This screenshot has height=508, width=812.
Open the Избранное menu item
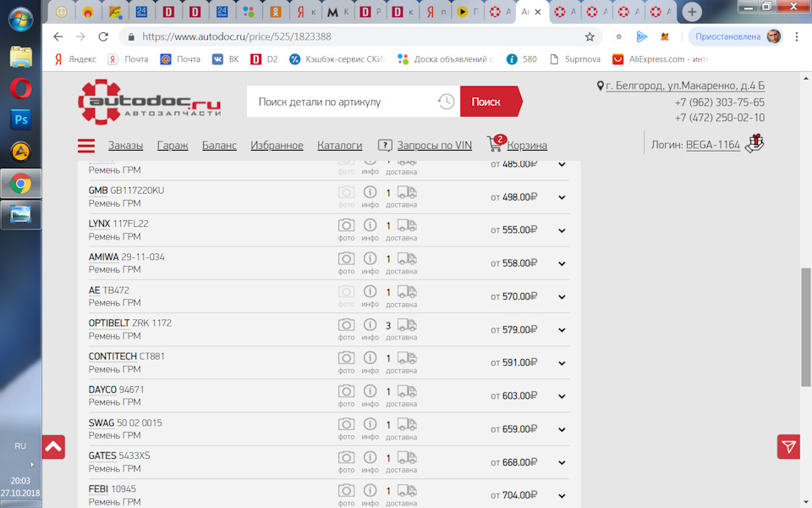click(x=277, y=146)
